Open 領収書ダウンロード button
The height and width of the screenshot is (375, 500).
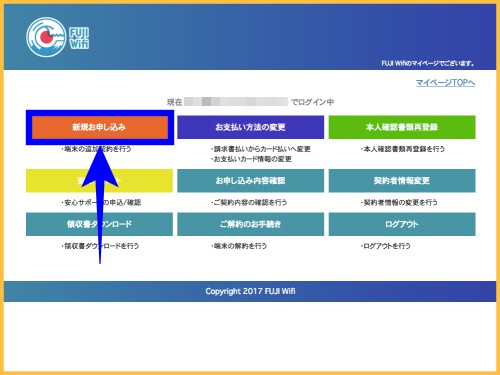click(x=99, y=224)
